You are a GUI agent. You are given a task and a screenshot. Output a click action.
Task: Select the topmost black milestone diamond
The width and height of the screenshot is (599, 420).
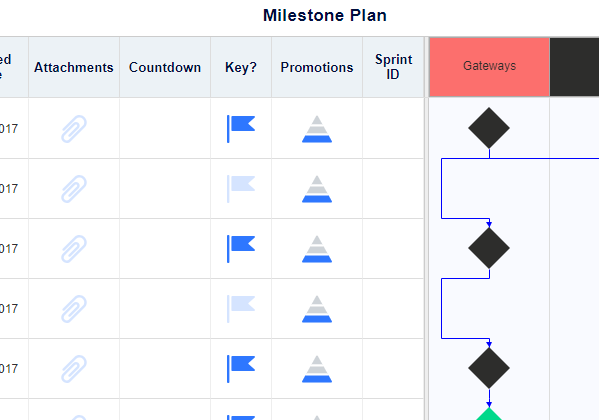click(489, 128)
